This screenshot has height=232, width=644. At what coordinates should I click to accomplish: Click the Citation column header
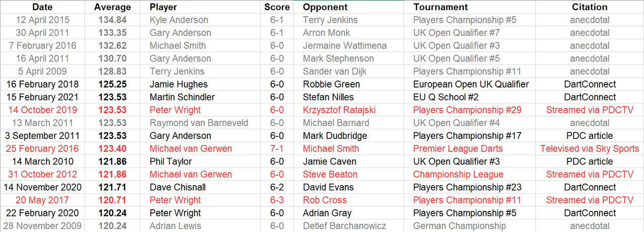[x=590, y=7]
